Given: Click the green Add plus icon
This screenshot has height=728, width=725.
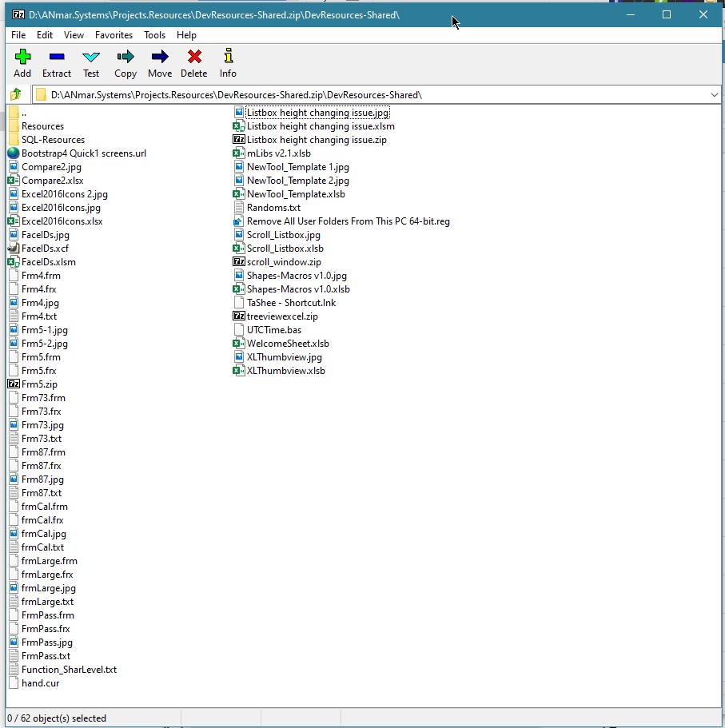Looking at the screenshot, I should click(x=22, y=57).
